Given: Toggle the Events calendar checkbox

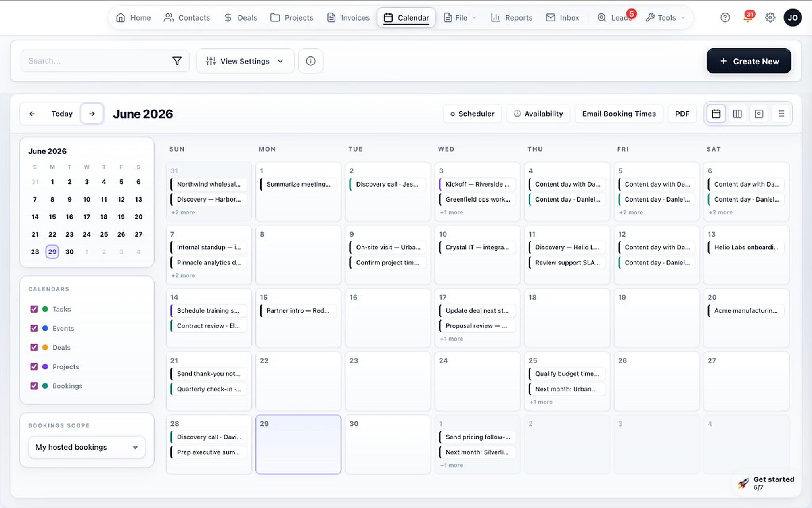Looking at the screenshot, I should click(34, 328).
